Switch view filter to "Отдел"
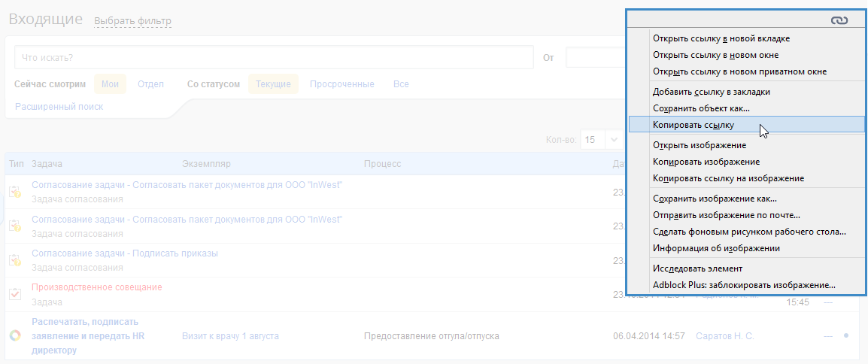 150,84
